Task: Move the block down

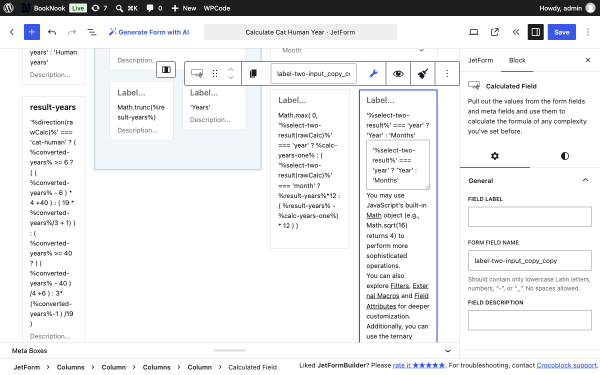Action: click(x=231, y=77)
